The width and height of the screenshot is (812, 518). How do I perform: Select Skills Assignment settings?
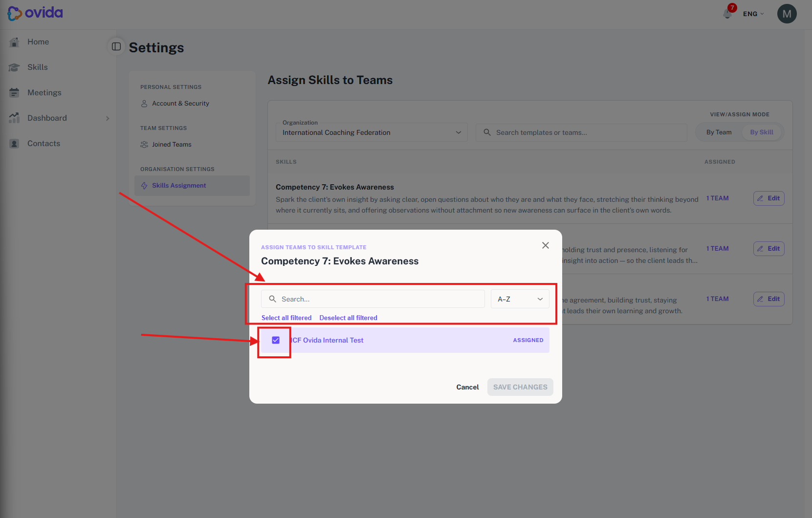pos(192,186)
